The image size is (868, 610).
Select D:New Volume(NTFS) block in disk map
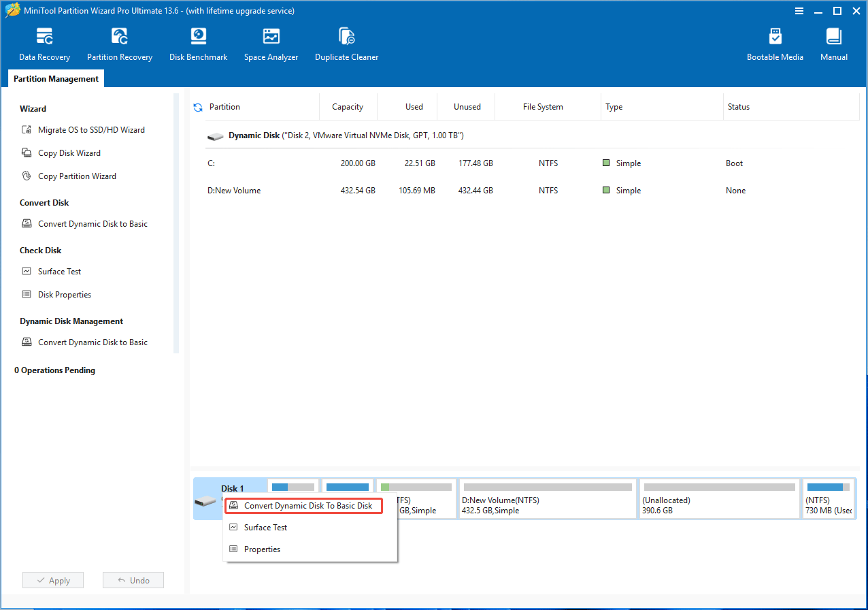coord(548,499)
